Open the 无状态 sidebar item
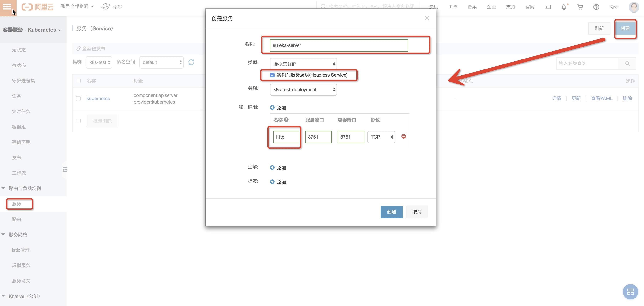644x306 pixels. pyautogui.click(x=19, y=50)
